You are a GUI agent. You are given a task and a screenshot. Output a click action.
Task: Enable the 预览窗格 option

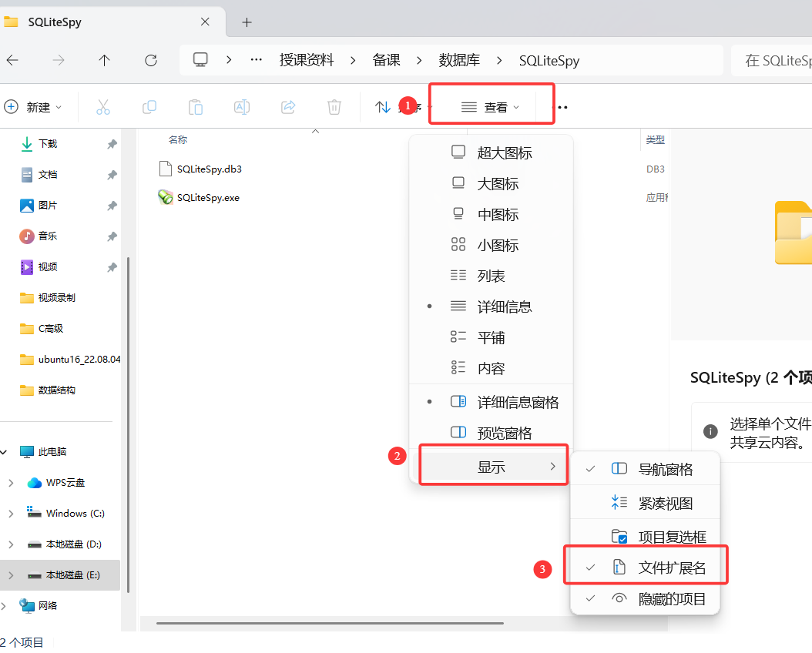point(491,433)
